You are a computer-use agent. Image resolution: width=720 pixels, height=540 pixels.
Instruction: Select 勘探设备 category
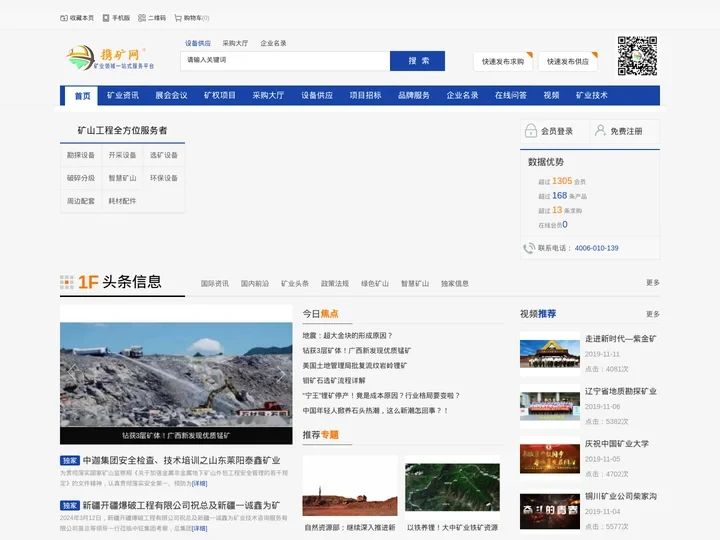81,155
